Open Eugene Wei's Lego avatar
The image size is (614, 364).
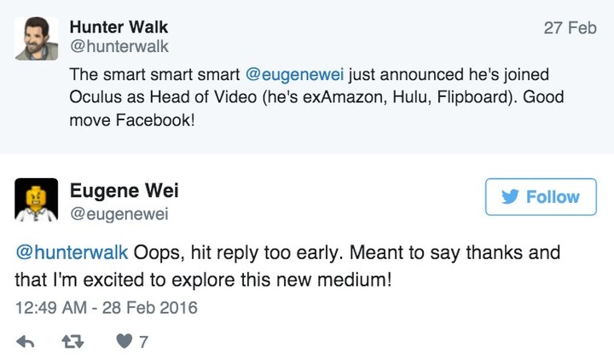pos(36,199)
